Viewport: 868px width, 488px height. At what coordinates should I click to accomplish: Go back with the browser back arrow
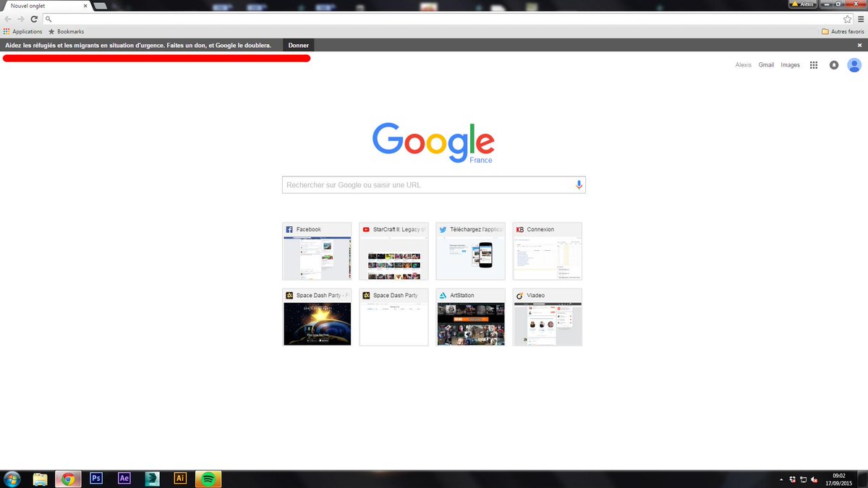pos(8,19)
